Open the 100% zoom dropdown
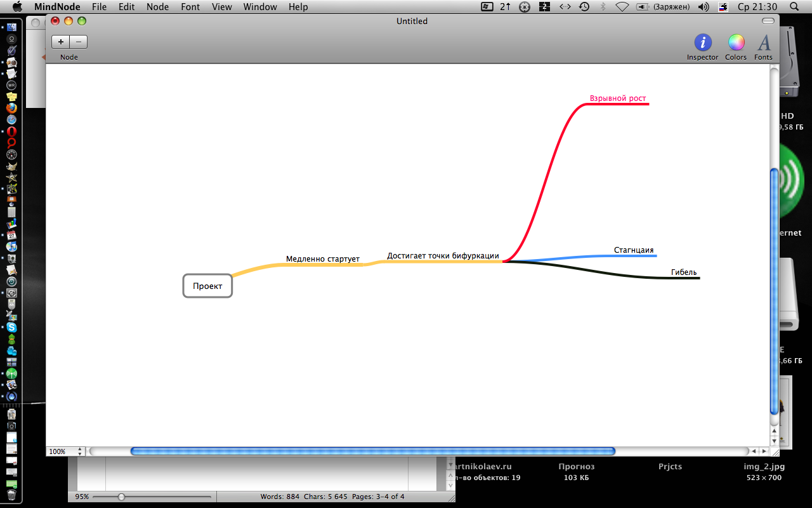The image size is (812, 508). [65, 451]
